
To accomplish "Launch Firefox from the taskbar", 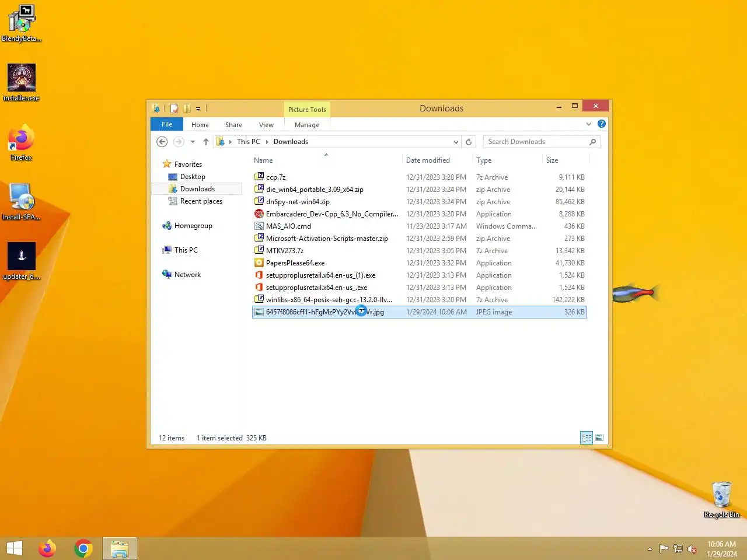I will 47,548.
